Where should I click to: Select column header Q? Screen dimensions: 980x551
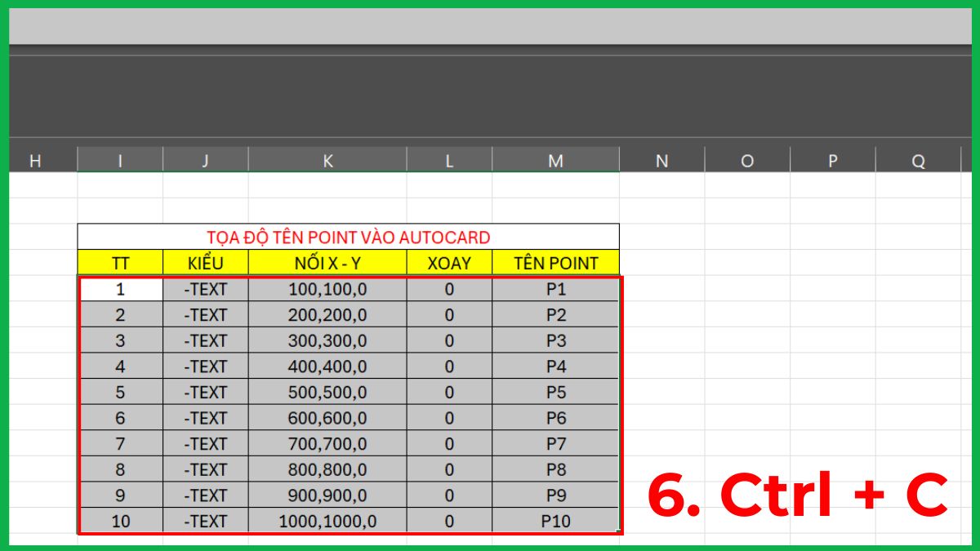pos(917,160)
